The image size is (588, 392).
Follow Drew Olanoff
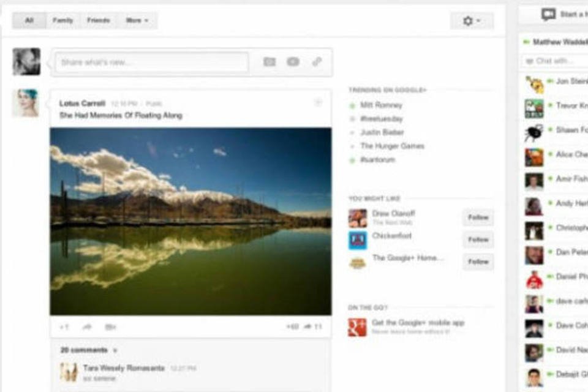coord(477,217)
